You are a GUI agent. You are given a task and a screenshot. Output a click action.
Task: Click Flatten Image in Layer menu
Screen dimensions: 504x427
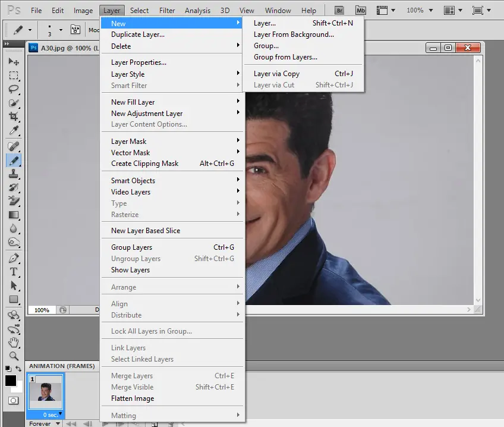tap(133, 398)
